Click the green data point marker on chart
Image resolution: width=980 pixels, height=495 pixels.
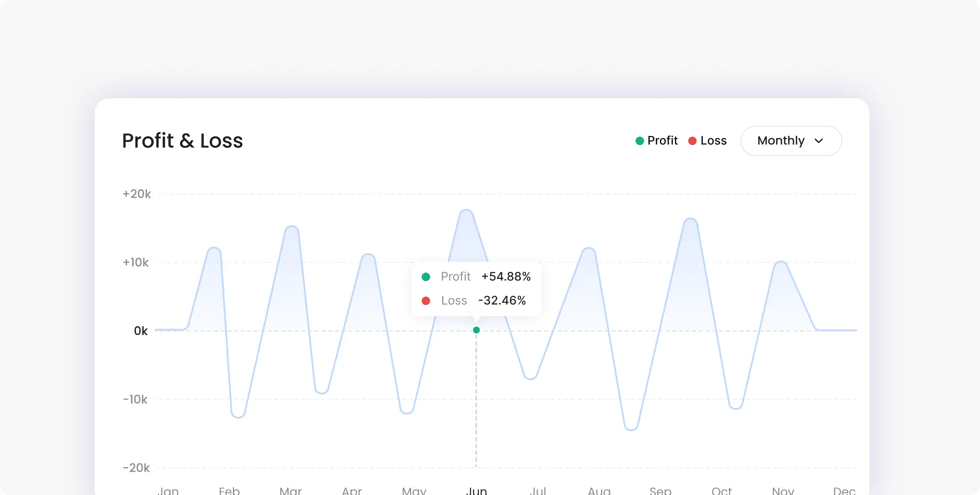(x=476, y=330)
